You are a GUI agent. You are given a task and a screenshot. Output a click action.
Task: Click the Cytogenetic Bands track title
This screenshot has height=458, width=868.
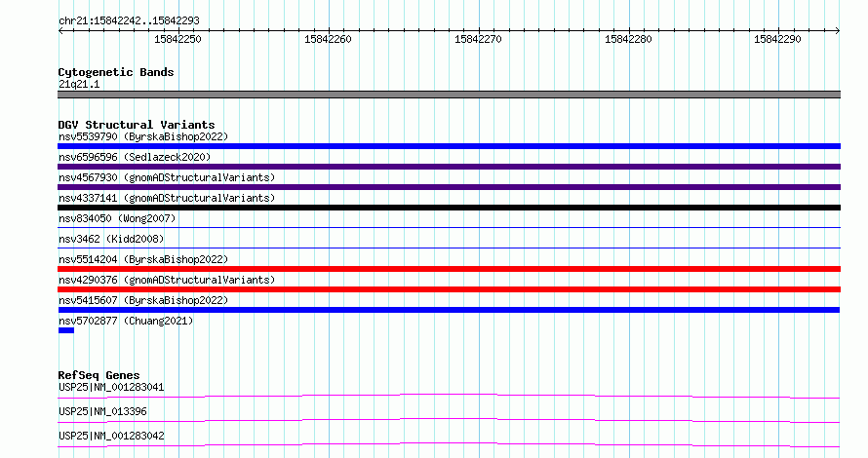pyautogui.click(x=116, y=72)
